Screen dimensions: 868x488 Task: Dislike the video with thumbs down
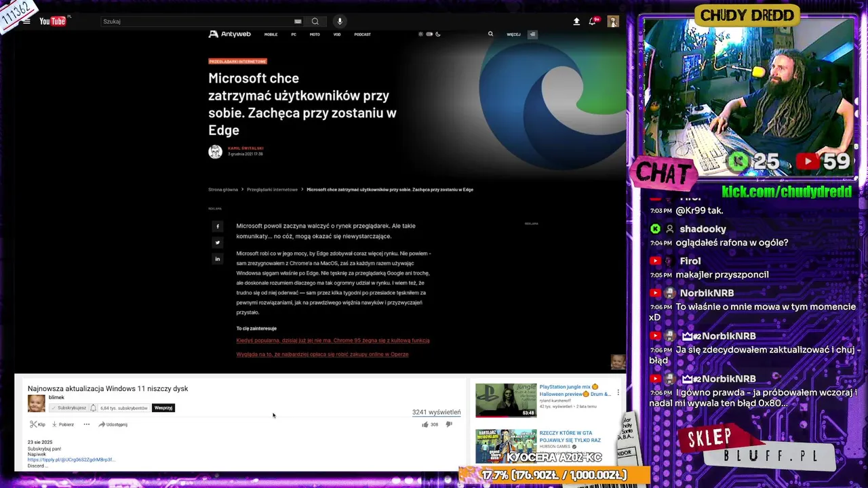coord(449,424)
